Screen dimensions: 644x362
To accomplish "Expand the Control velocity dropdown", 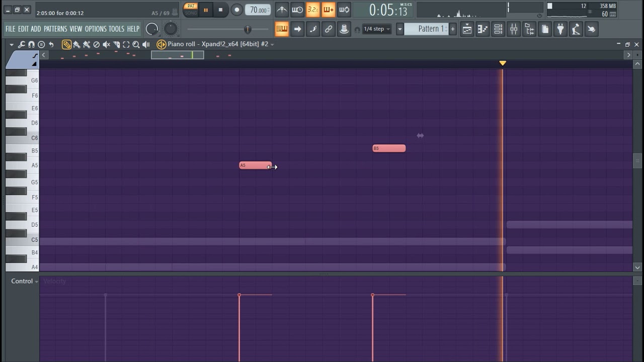I will pyautogui.click(x=25, y=281).
